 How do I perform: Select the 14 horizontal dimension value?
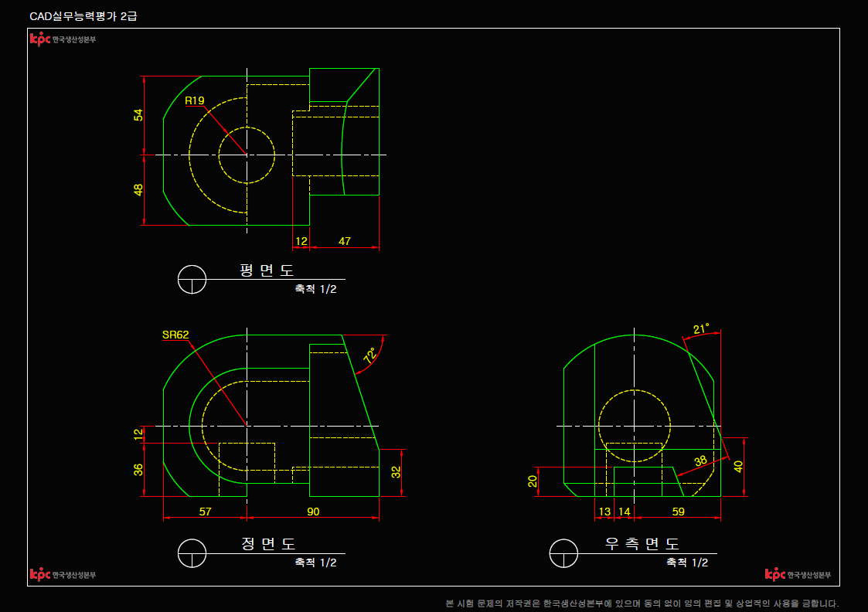(625, 512)
